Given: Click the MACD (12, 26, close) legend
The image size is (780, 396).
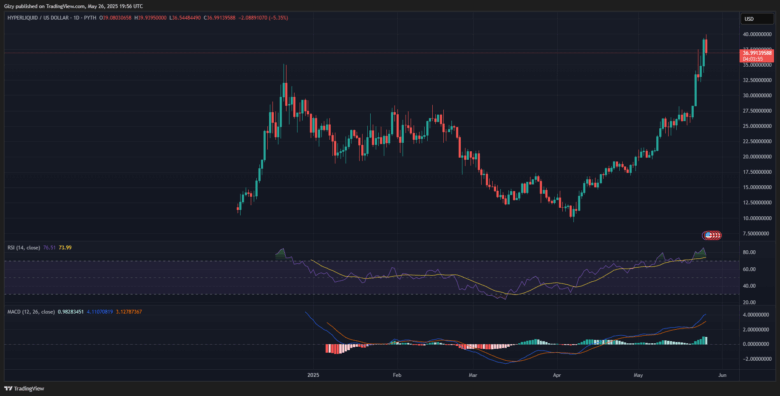Looking at the screenshot, I should tap(30, 311).
